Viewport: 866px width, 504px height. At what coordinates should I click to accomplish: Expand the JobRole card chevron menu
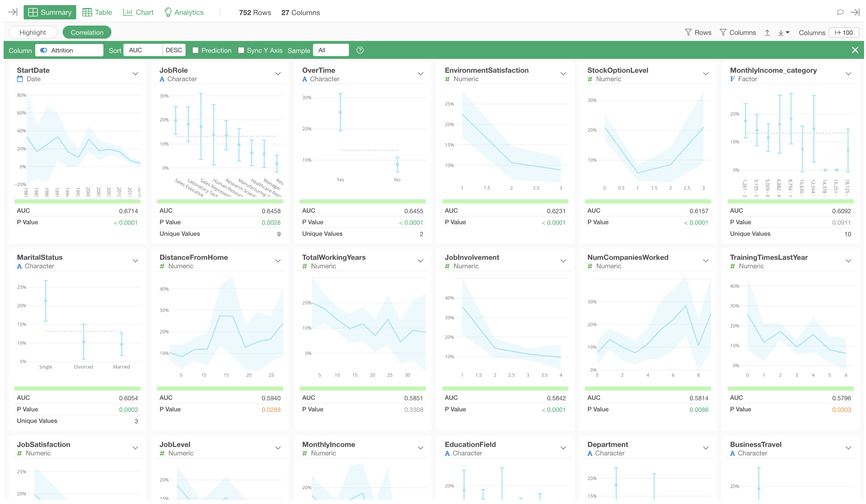pyautogui.click(x=278, y=74)
